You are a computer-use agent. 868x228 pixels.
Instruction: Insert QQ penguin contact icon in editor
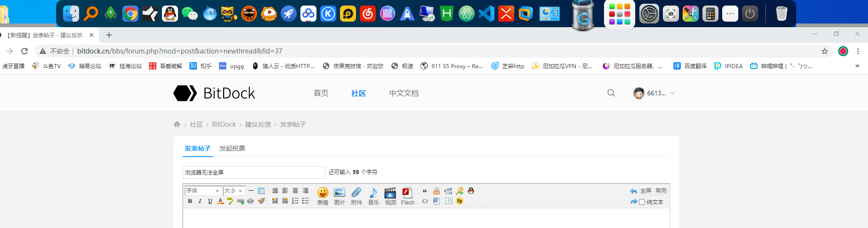471,191
